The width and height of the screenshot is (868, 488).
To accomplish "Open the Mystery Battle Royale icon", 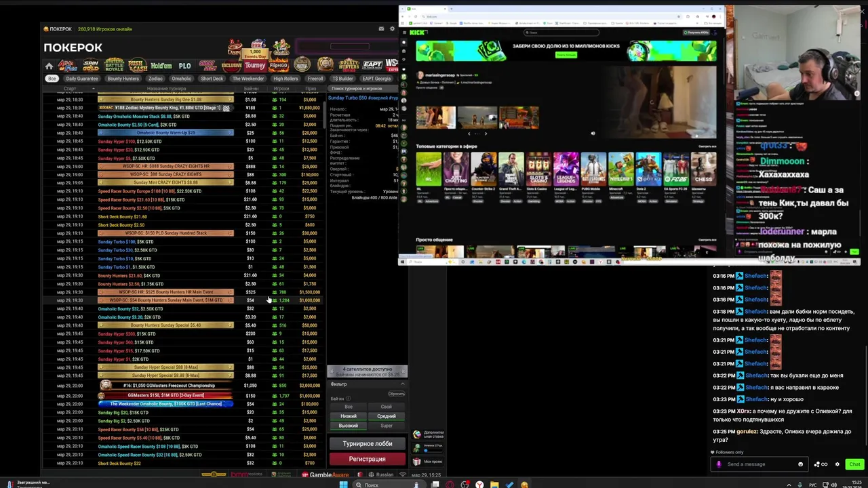I will point(114,65).
